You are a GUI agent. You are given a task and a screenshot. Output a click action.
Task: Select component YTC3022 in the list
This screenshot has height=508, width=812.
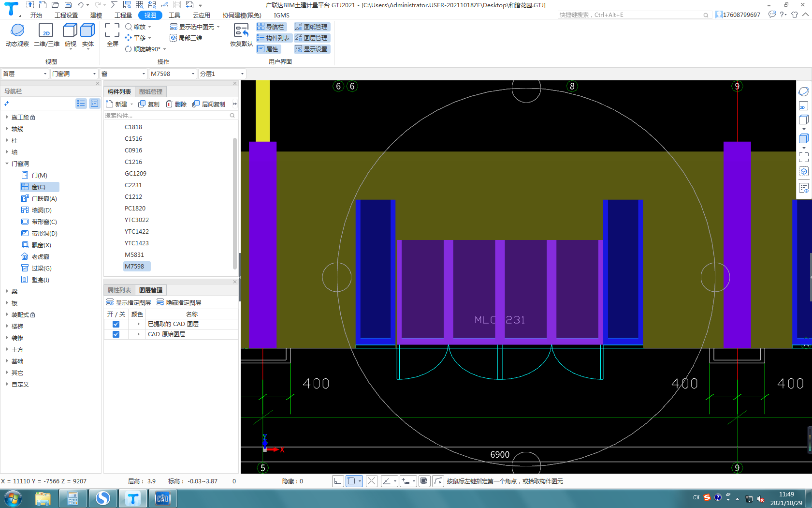[x=137, y=220]
